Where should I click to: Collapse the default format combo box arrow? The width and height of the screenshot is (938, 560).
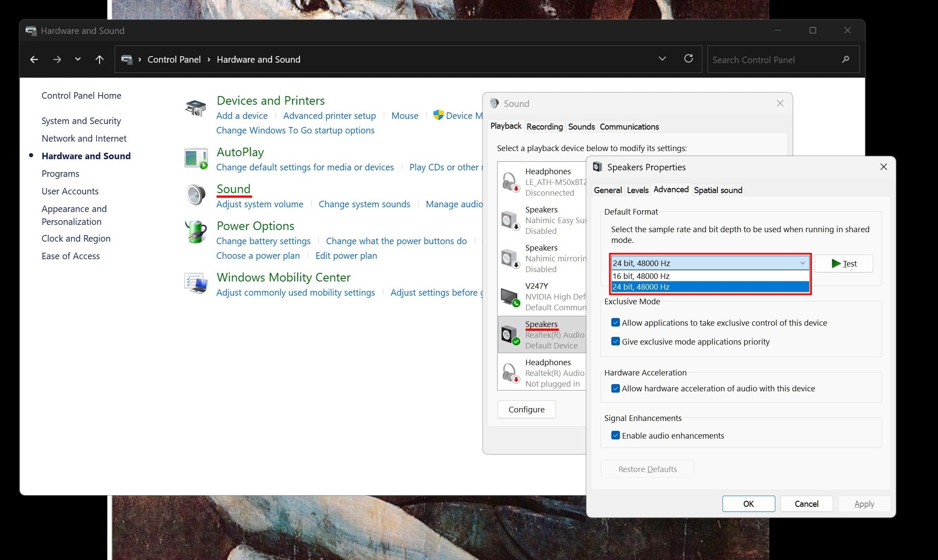[802, 263]
